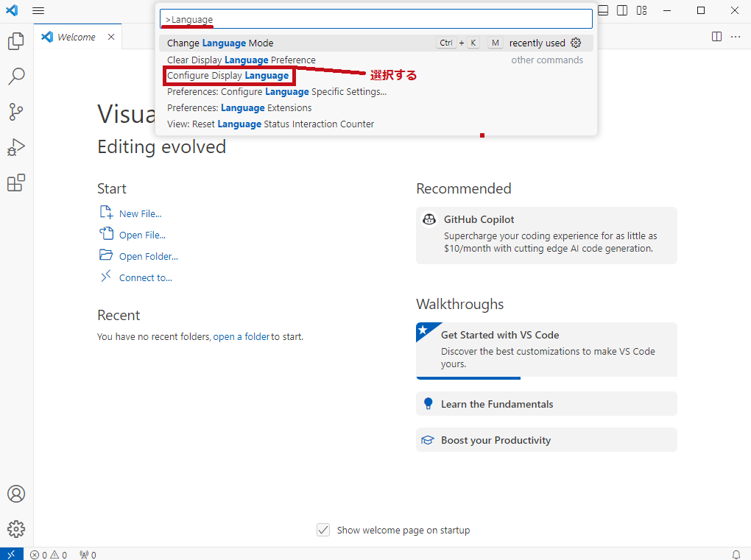Click the lightbulb icon on Learn the Fundamentals
751x560 pixels.
pyautogui.click(x=429, y=403)
